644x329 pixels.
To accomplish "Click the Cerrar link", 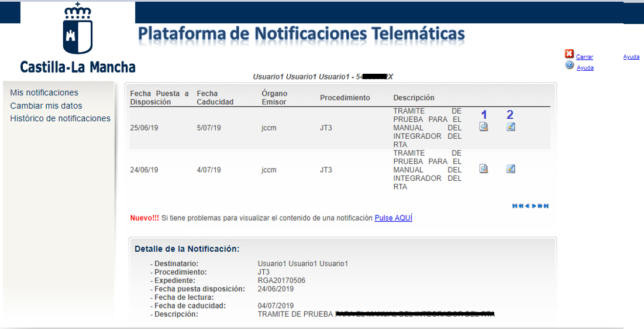I will pos(584,57).
